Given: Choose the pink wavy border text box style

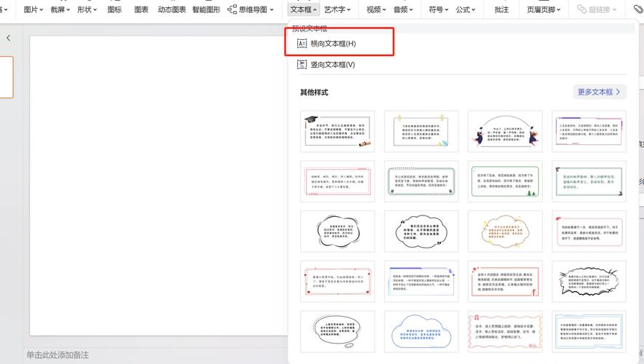Looking at the screenshot, I should [505, 331].
